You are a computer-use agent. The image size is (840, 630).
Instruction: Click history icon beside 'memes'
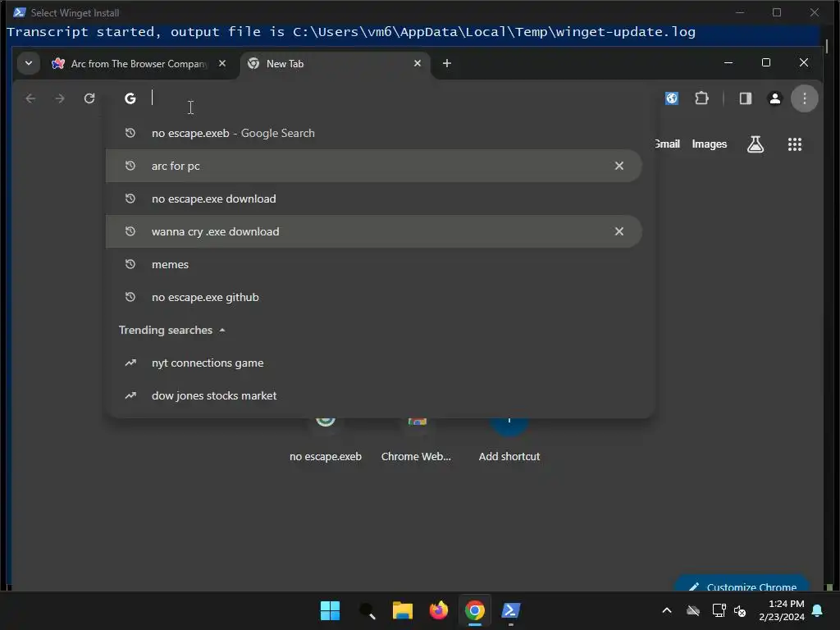(x=130, y=264)
